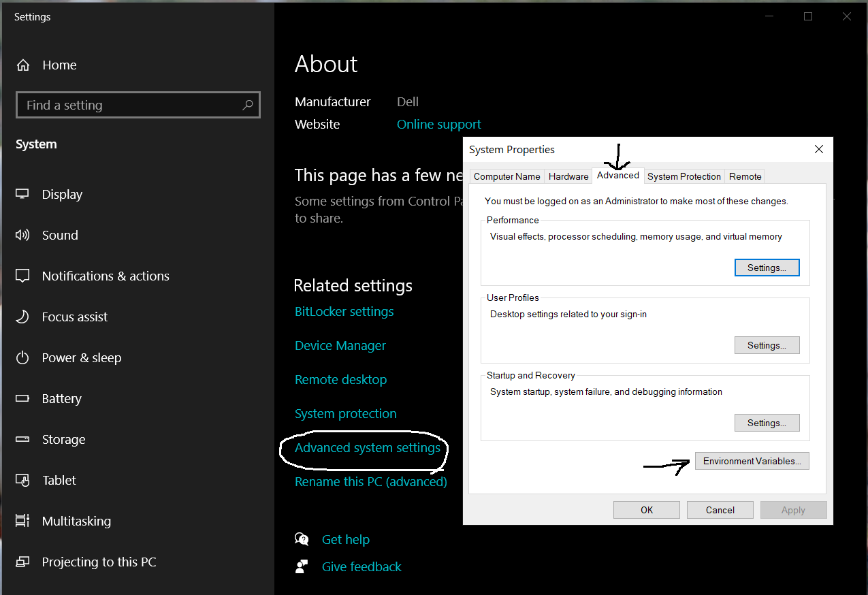Click OK in System Properties
The width and height of the screenshot is (868, 595).
tap(647, 510)
